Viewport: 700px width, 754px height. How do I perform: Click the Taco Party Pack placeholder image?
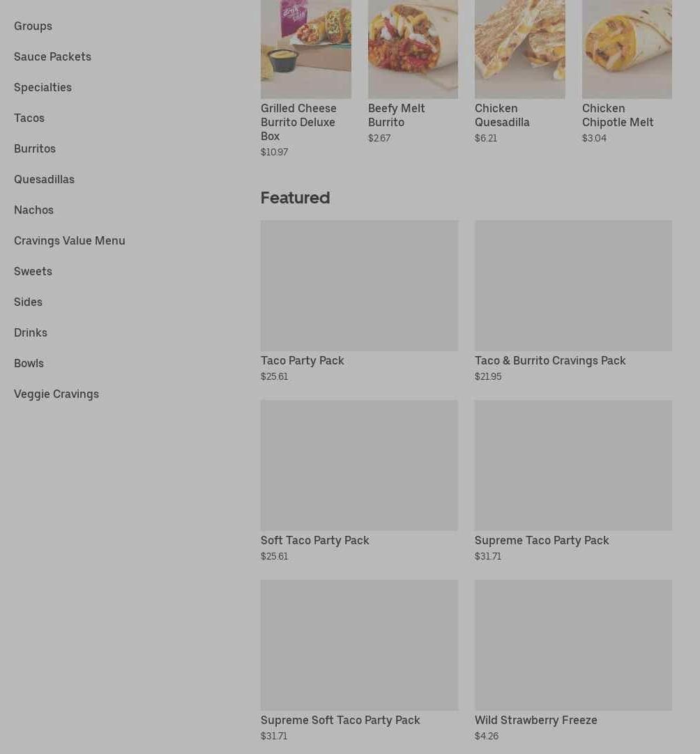[359, 286]
